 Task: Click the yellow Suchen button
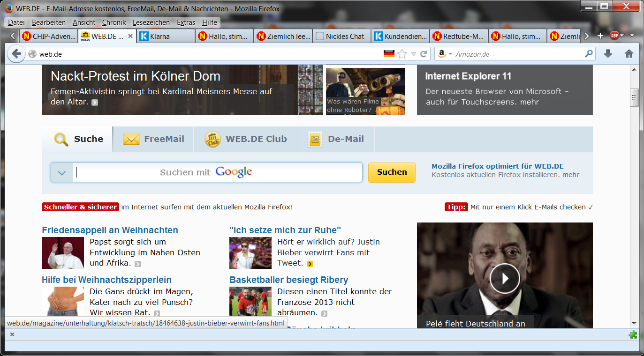[x=392, y=172]
